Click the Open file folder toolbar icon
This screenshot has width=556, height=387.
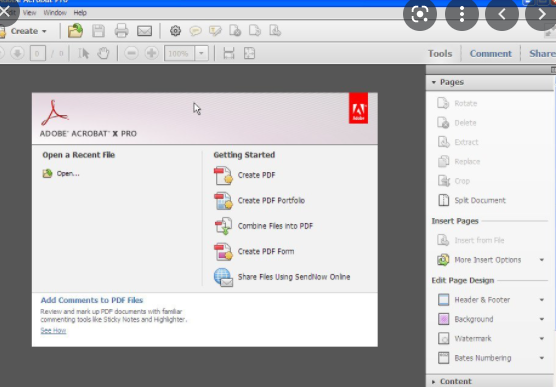pyautogui.click(x=75, y=31)
